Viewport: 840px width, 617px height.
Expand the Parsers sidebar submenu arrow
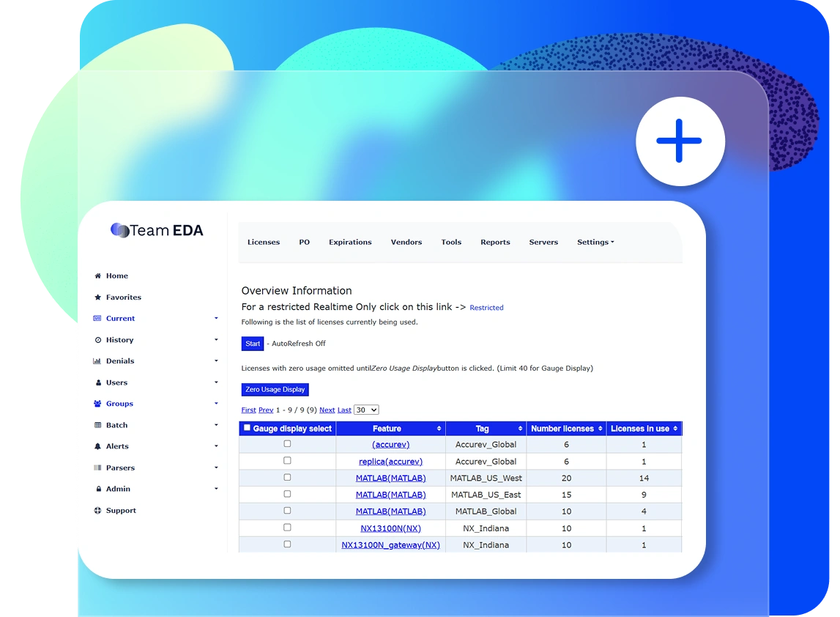pos(217,468)
